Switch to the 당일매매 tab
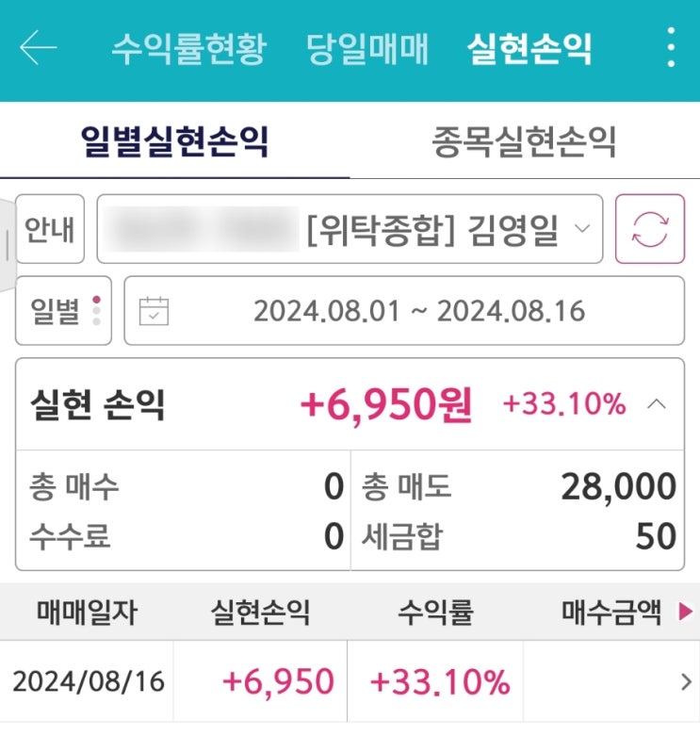This screenshot has height=736, width=700. (366, 48)
